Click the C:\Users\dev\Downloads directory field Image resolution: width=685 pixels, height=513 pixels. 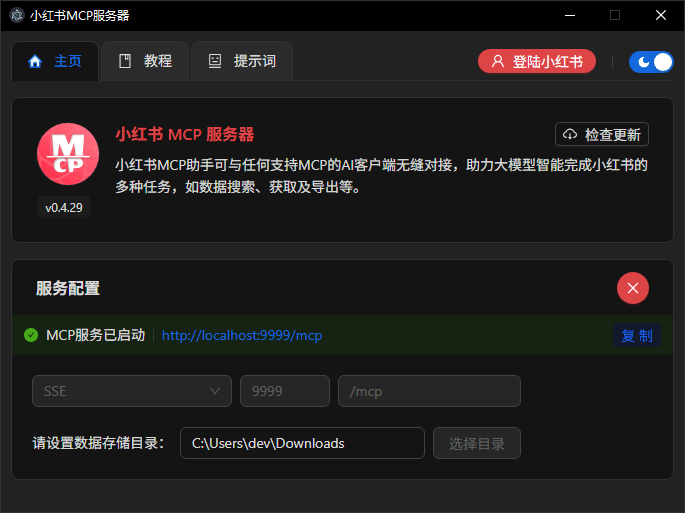point(302,443)
